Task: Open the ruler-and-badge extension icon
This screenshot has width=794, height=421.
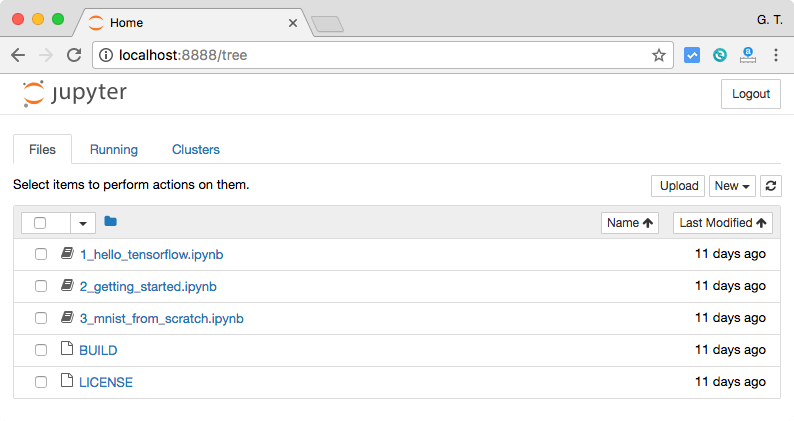Action: (747, 55)
